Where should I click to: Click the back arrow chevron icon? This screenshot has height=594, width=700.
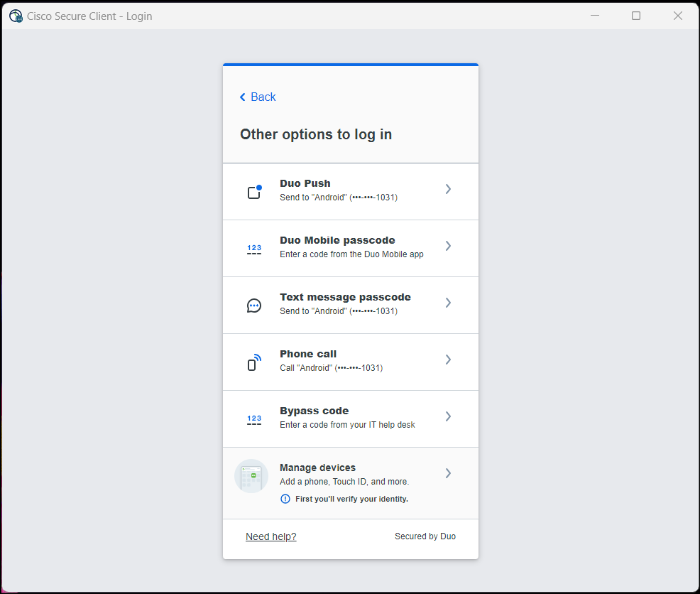(x=242, y=97)
